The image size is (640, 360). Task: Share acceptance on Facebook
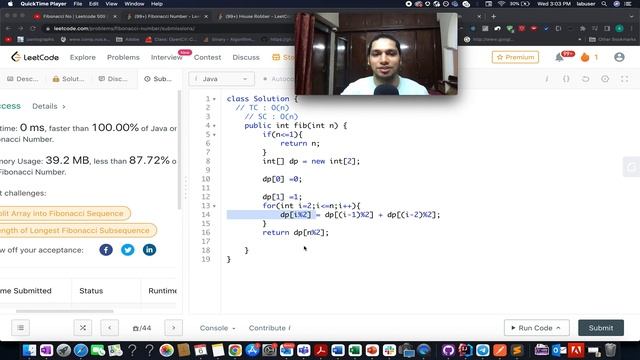tap(106, 250)
